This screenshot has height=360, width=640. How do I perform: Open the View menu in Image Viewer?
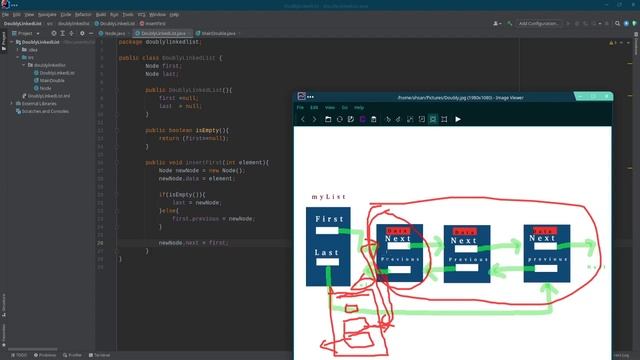(330, 107)
